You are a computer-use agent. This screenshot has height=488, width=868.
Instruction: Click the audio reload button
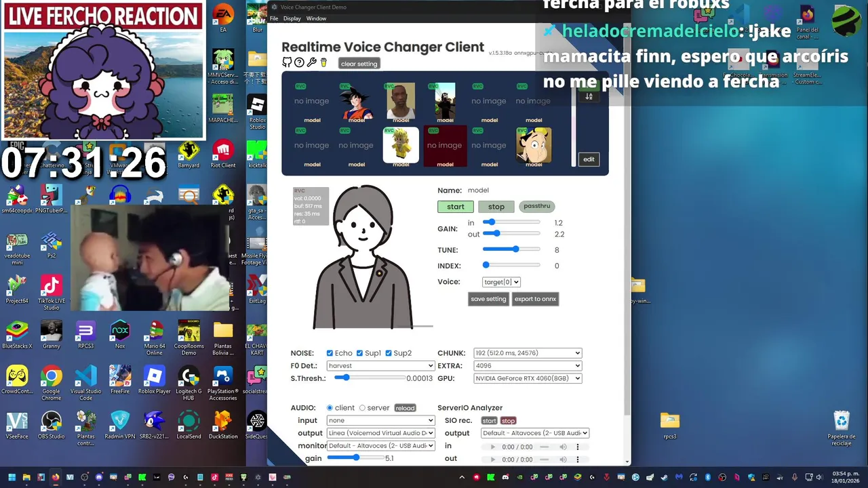coord(405,408)
